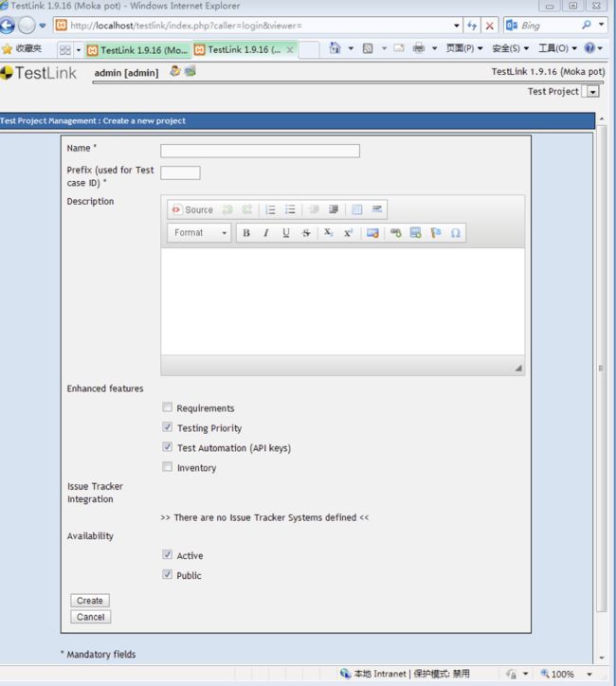Uncheck the Public availability checkbox
The height and width of the screenshot is (686, 616).
tap(167, 574)
